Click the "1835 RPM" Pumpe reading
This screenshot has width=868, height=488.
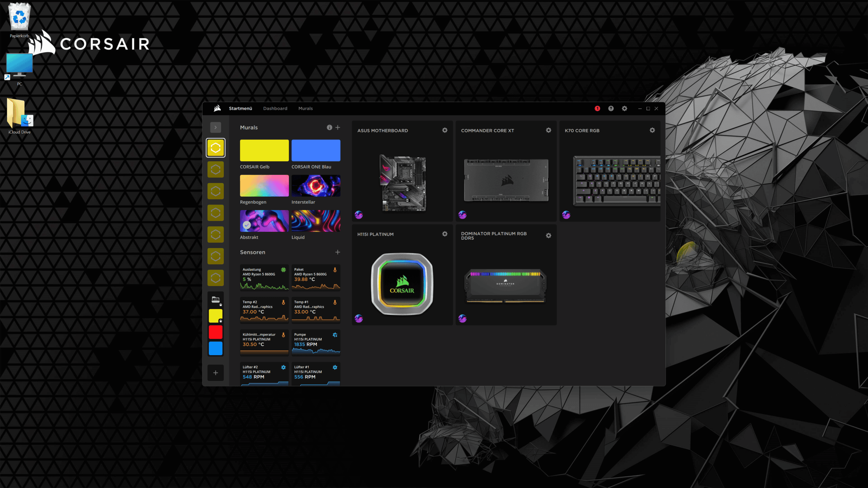point(305,344)
